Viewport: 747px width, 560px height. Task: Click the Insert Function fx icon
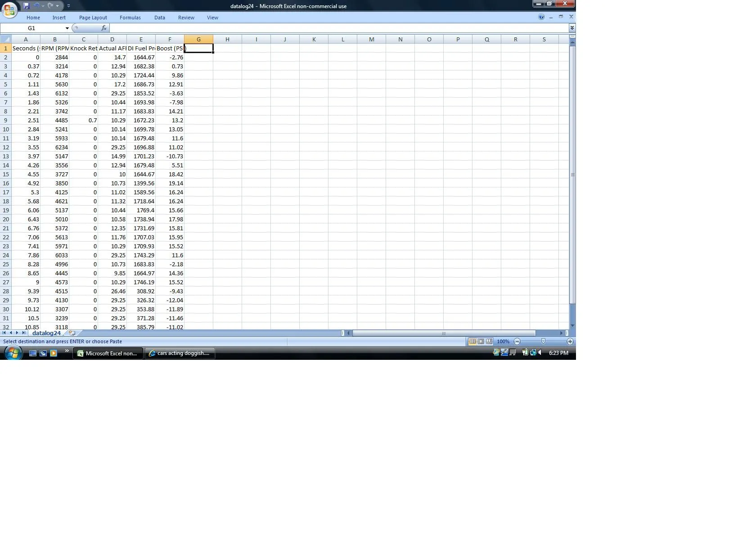click(104, 28)
